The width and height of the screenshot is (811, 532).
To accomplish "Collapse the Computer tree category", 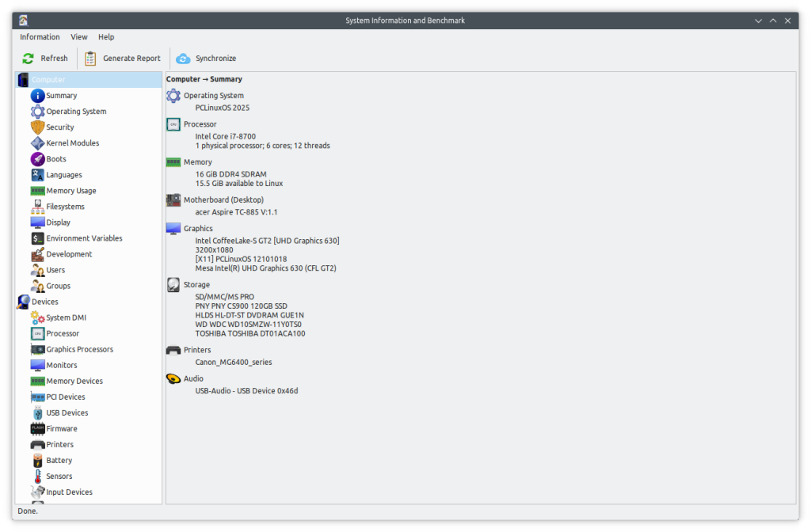I will (23, 80).
